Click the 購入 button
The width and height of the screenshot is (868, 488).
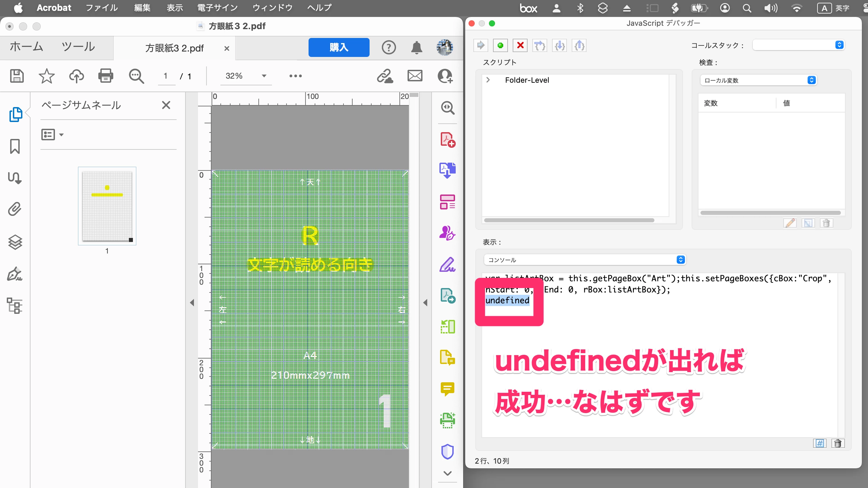click(339, 47)
